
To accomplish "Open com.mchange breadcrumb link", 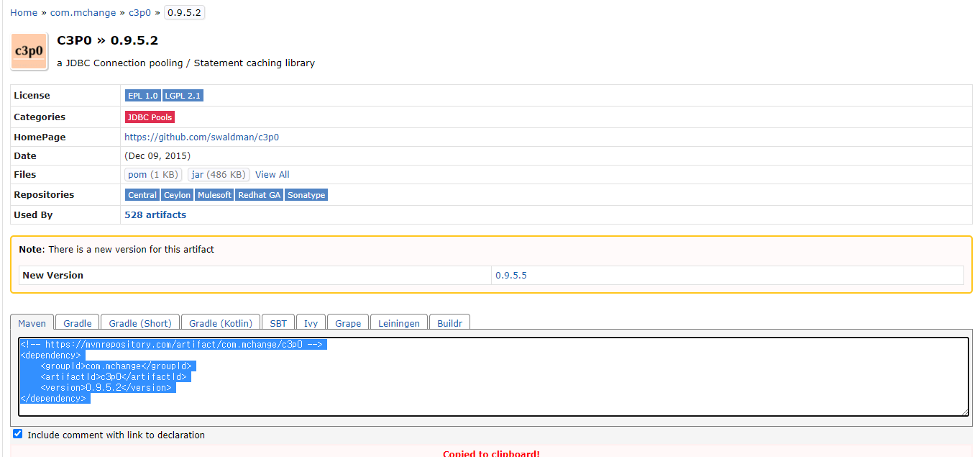I will pos(83,12).
